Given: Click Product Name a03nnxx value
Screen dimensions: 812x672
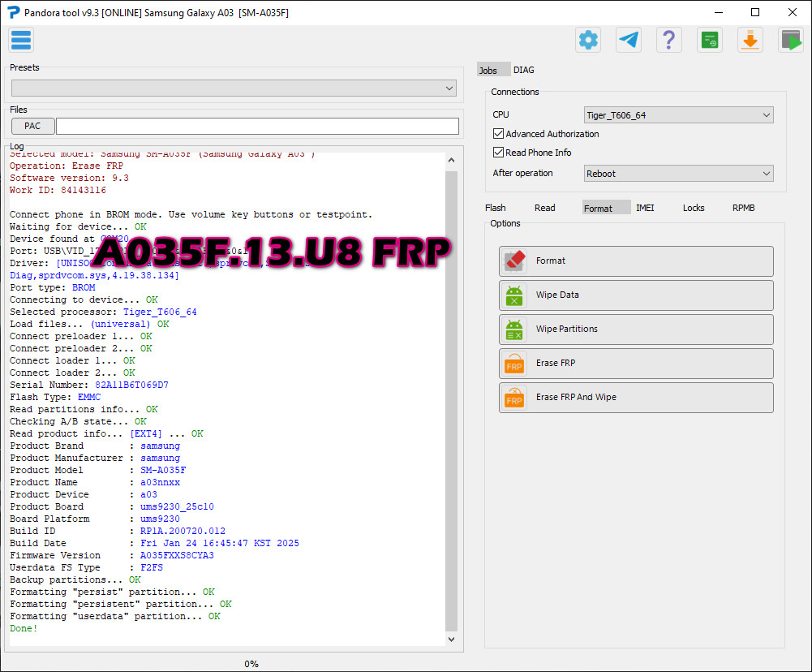Looking at the screenshot, I should tap(160, 482).
